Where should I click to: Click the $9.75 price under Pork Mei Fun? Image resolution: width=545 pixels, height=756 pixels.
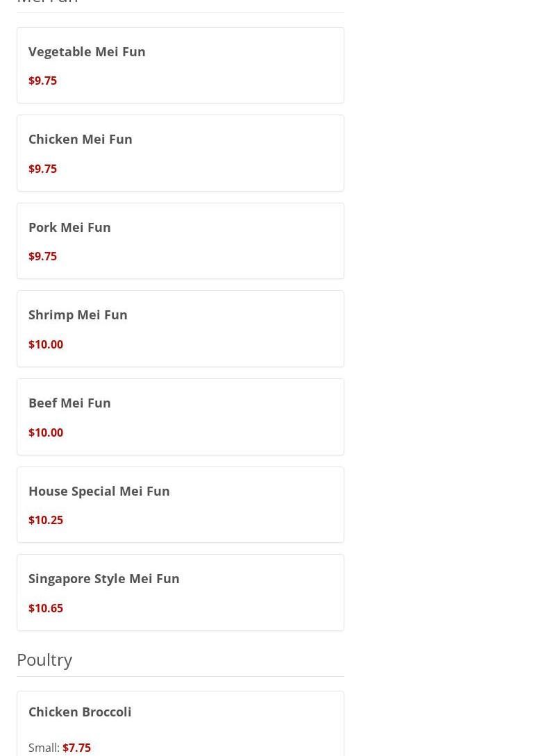pos(42,256)
